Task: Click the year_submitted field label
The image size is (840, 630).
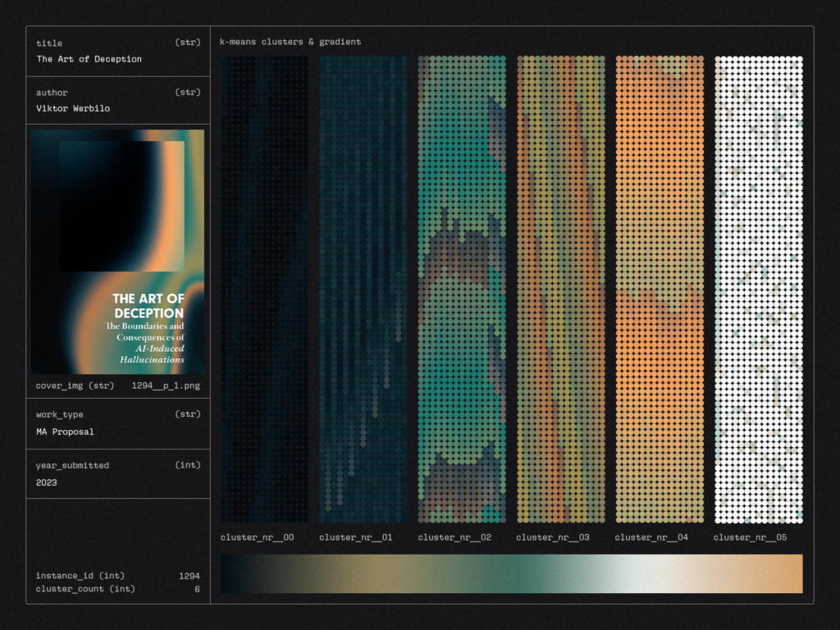Action: pyautogui.click(x=72, y=465)
